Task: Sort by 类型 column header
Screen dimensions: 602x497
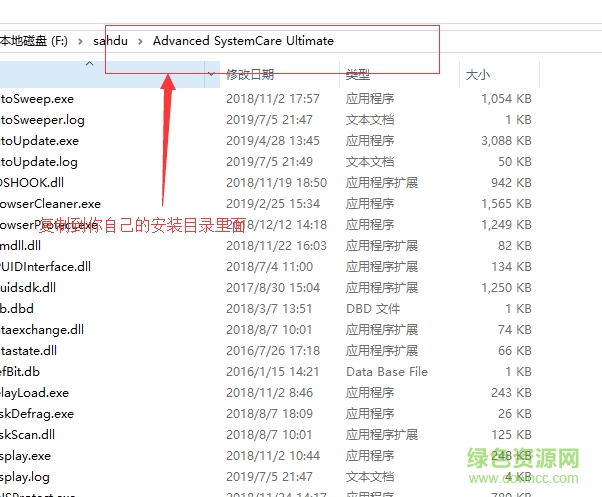Action: pyautogui.click(x=358, y=74)
